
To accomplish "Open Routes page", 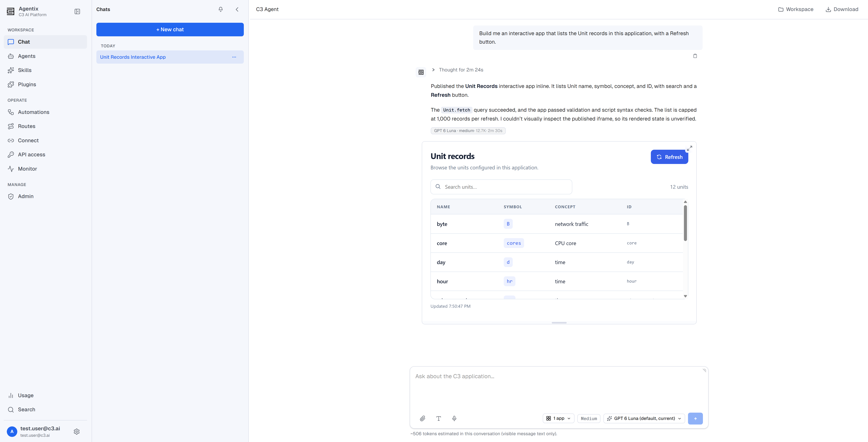I will [x=45, y=126].
